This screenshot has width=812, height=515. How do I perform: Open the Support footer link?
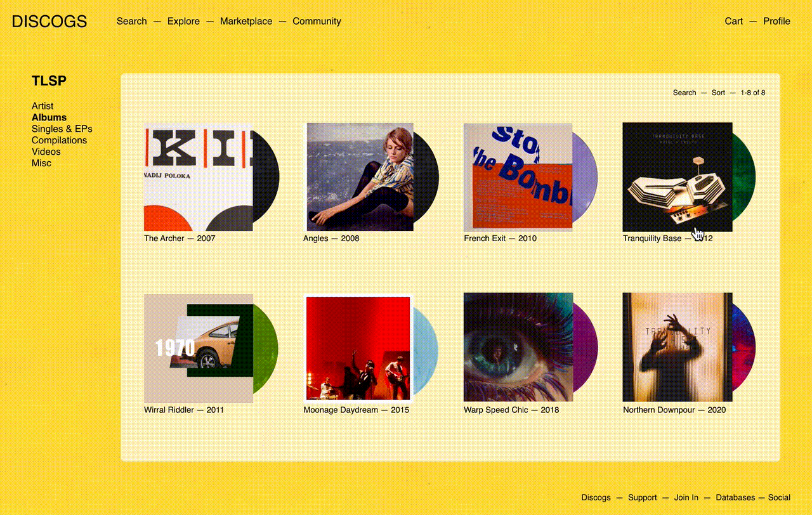point(643,498)
